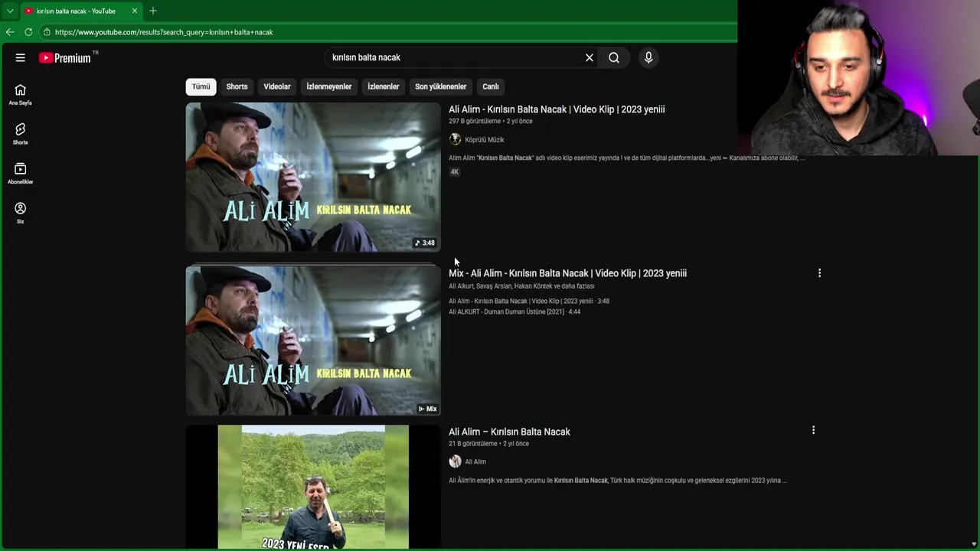
Task: Activate voice search microphone
Action: click(x=648, y=57)
